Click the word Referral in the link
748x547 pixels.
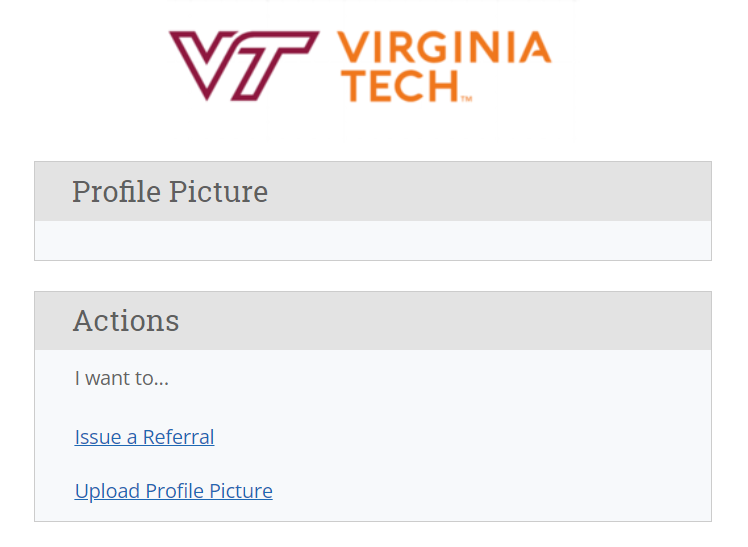click(178, 437)
